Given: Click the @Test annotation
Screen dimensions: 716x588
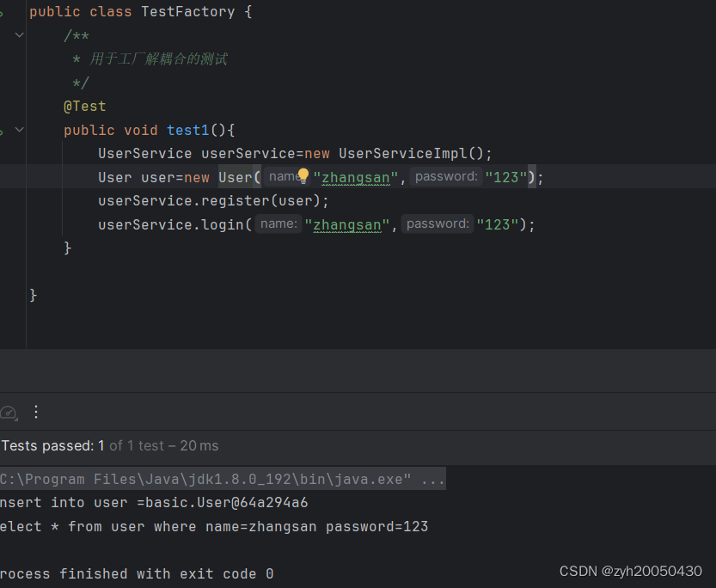Looking at the screenshot, I should tap(85, 107).
